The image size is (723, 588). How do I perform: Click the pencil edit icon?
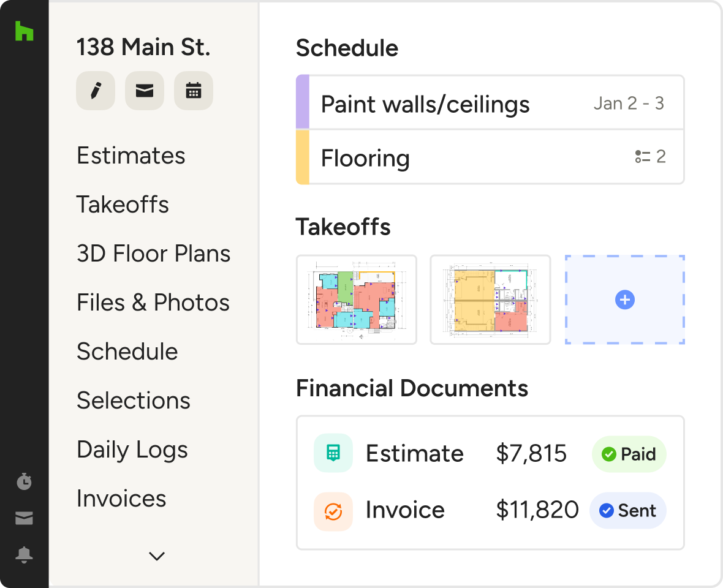[x=95, y=91]
